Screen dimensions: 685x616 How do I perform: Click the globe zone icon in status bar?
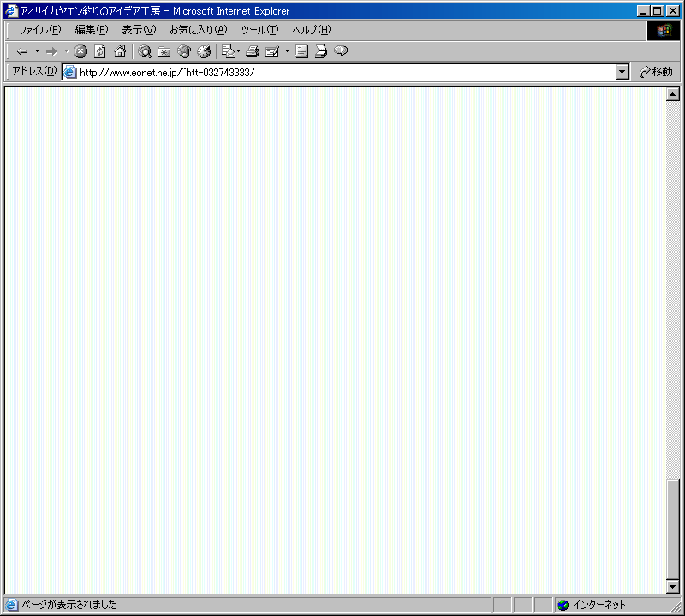563,605
